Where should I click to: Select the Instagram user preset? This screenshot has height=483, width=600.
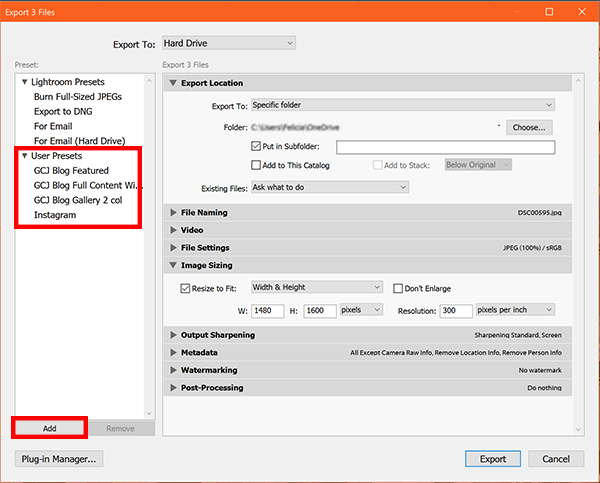click(55, 215)
